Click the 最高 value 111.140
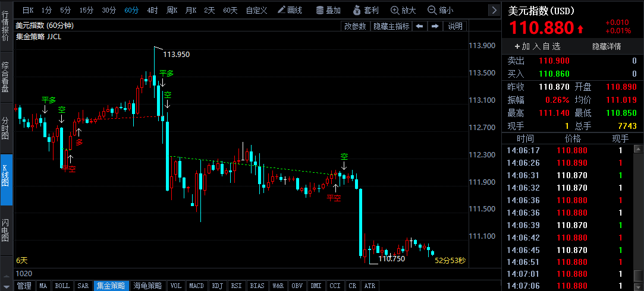Image resolution: width=644 pixels, height=291 pixels. 554,112
